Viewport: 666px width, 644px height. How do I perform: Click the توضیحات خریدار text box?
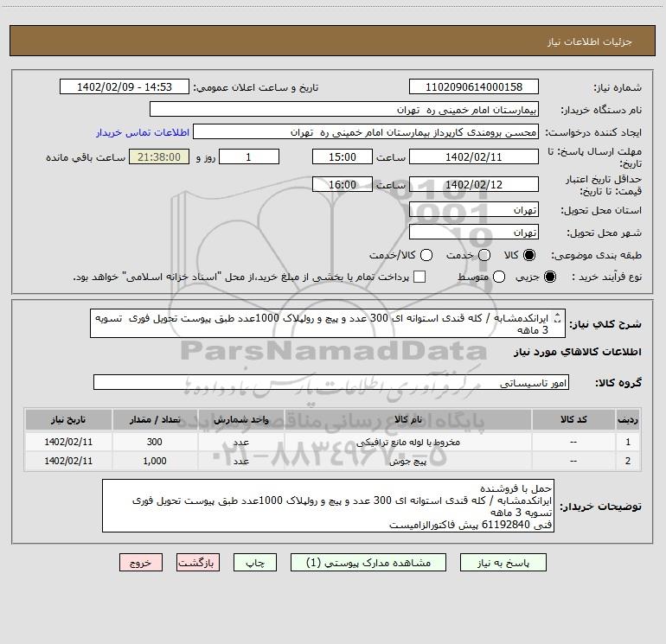pyautogui.click(x=329, y=506)
